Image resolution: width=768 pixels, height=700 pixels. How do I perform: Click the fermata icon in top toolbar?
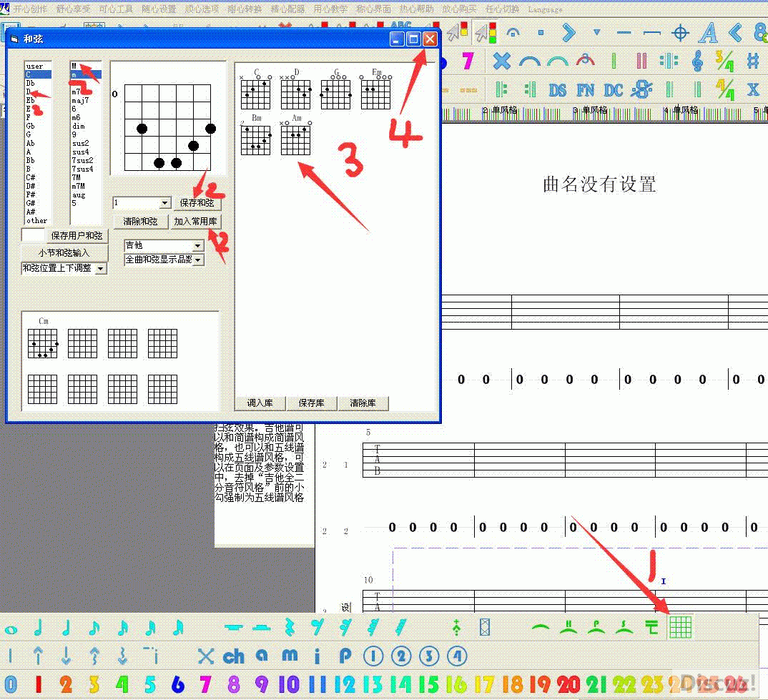[x=513, y=33]
